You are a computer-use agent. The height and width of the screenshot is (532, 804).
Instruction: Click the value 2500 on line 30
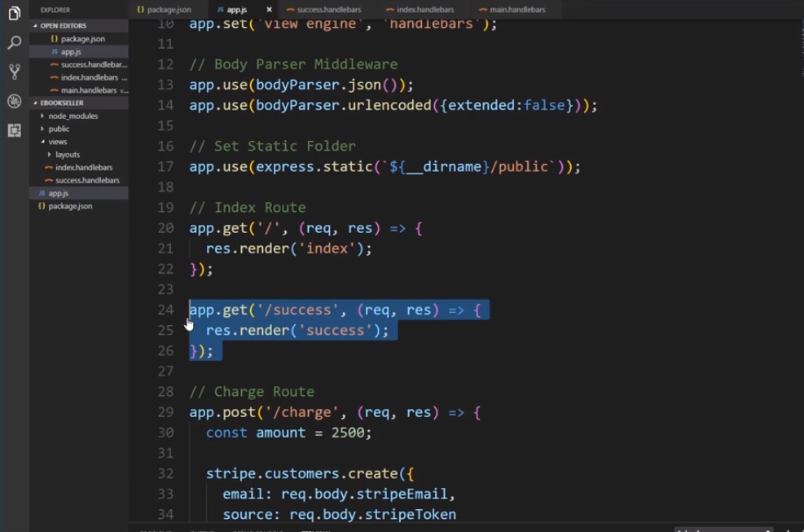[x=347, y=433]
